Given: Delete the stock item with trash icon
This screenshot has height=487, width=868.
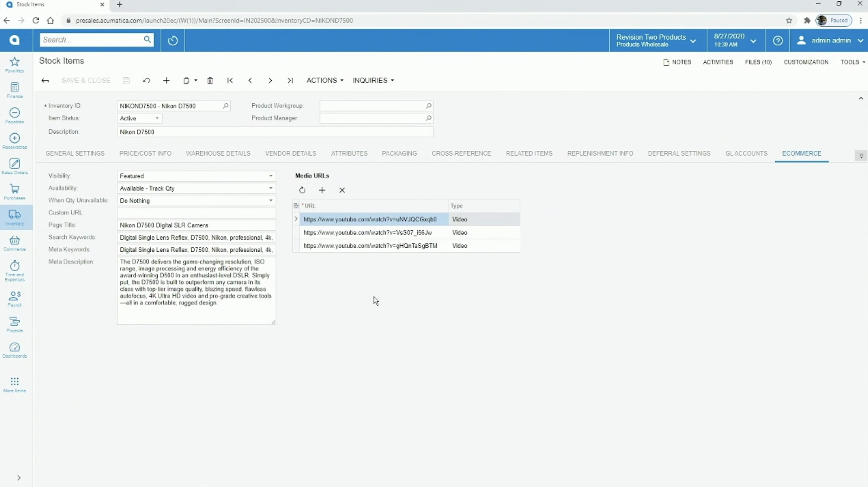Looking at the screenshot, I should (x=210, y=81).
